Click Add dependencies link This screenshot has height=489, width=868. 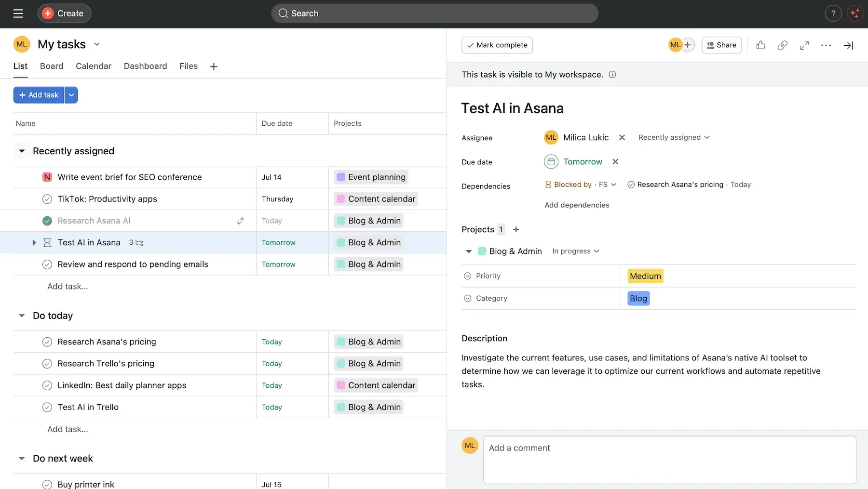pyautogui.click(x=577, y=205)
